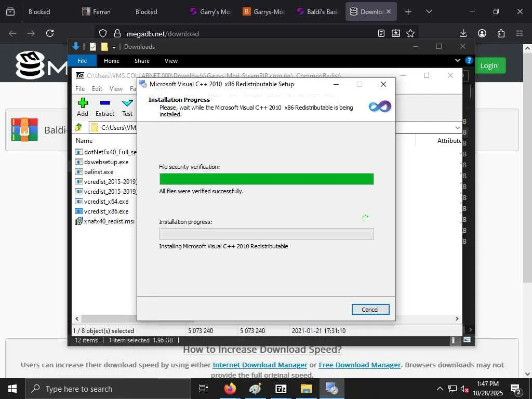The width and height of the screenshot is (532, 399).
Task: Show hidden system tray icons
Action: (x=440, y=389)
